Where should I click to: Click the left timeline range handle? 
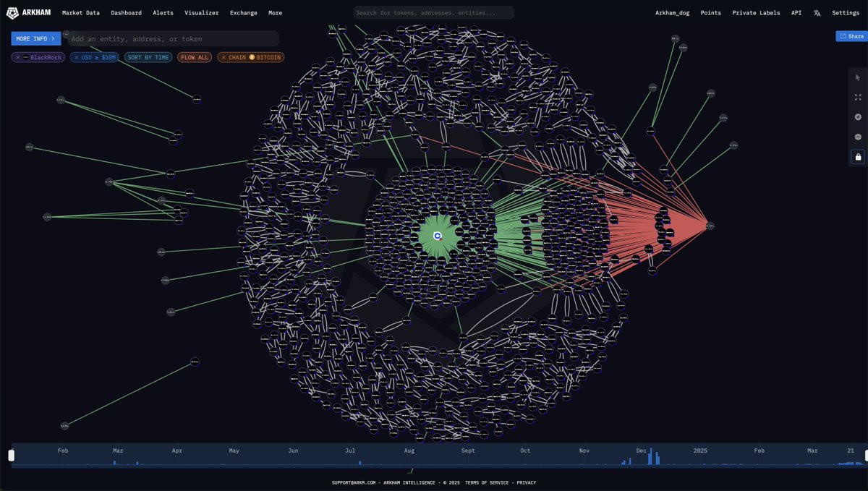point(11,456)
